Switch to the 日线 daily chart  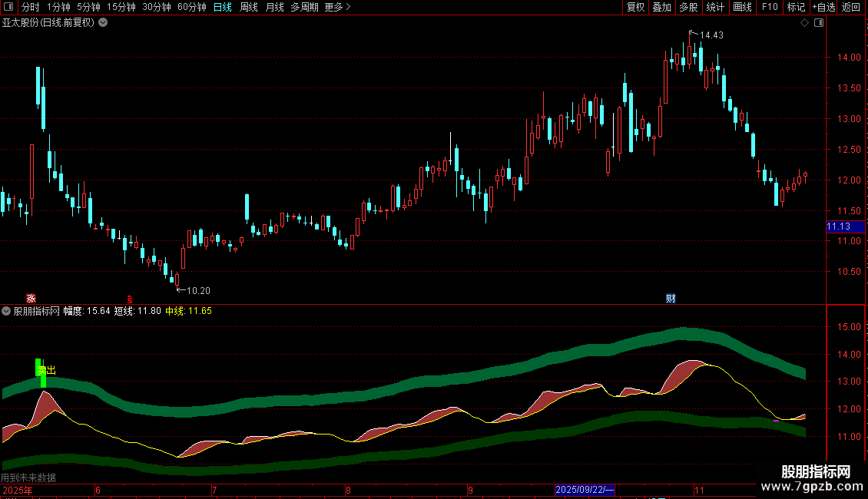tap(223, 7)
